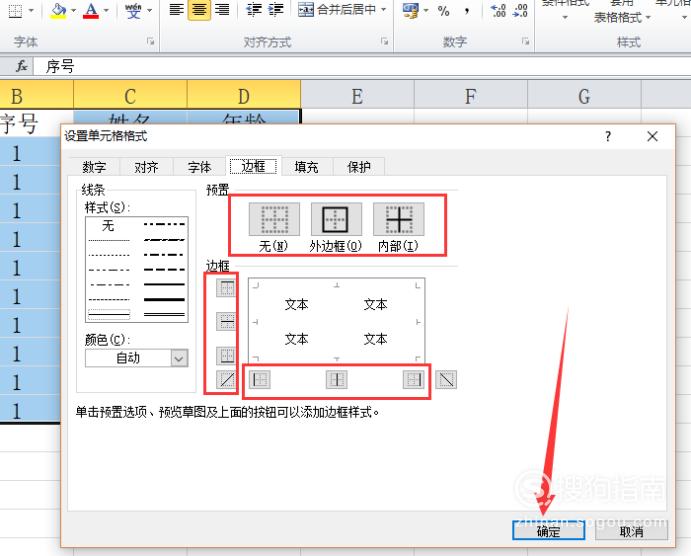
Task: Toggle left border button
Action: (260, 379)
